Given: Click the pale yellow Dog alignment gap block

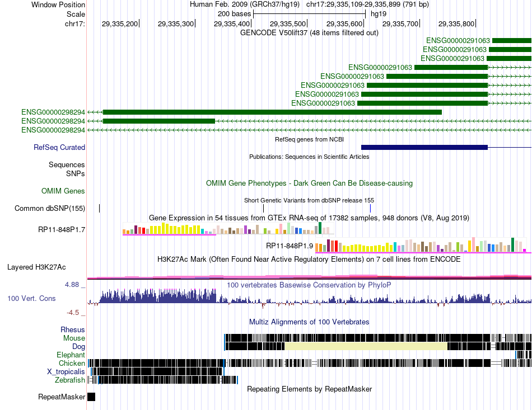Looking at the screenshot, I should click(x=366, y=346).
